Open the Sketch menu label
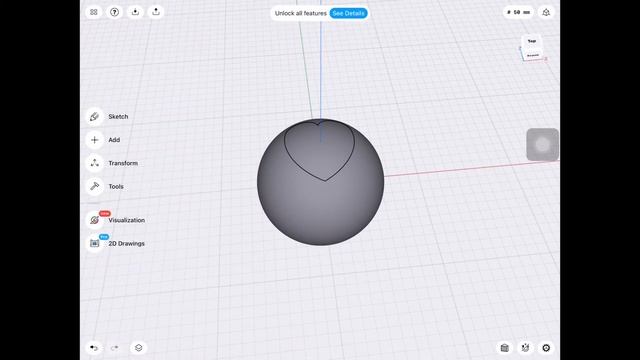 click(118, 117)
